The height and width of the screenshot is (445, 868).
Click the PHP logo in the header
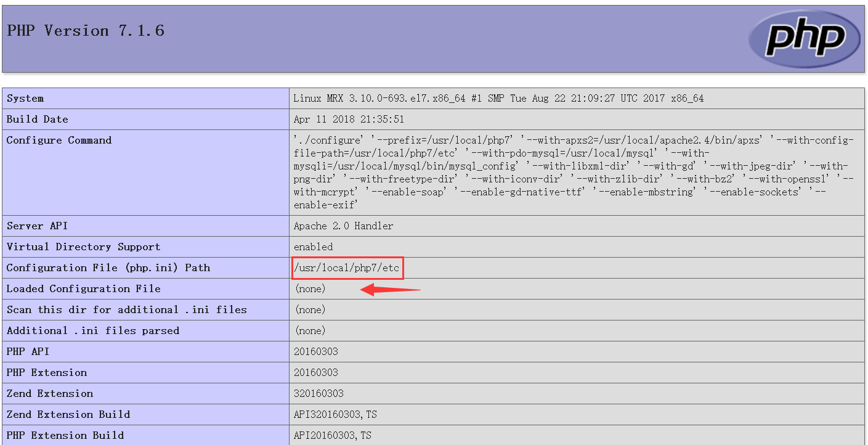[805, 39]
